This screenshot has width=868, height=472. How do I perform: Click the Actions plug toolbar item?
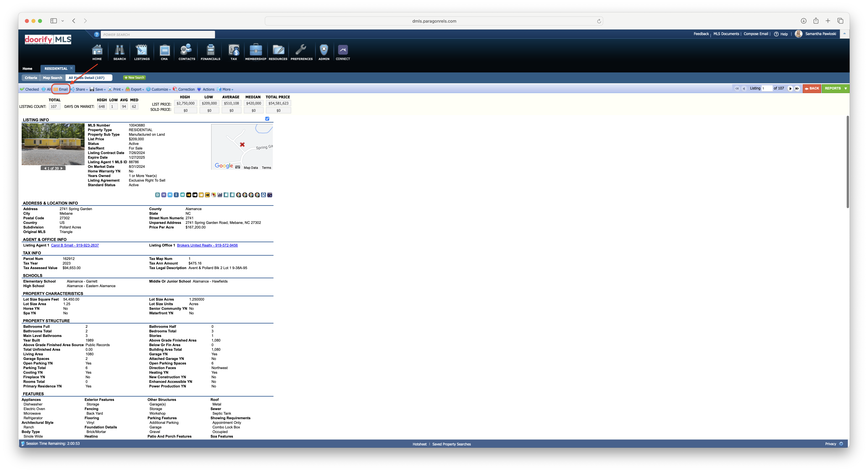206,89
